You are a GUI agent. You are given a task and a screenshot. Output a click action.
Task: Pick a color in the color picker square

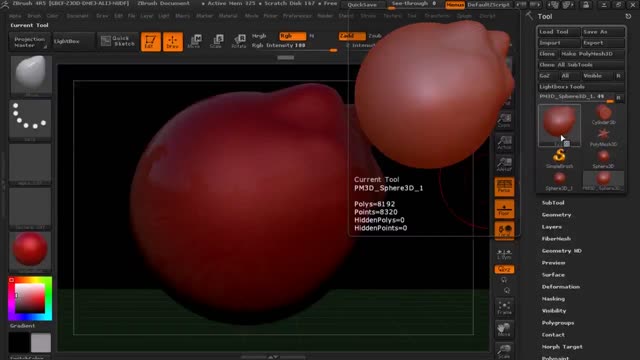[x=30, y=298]
